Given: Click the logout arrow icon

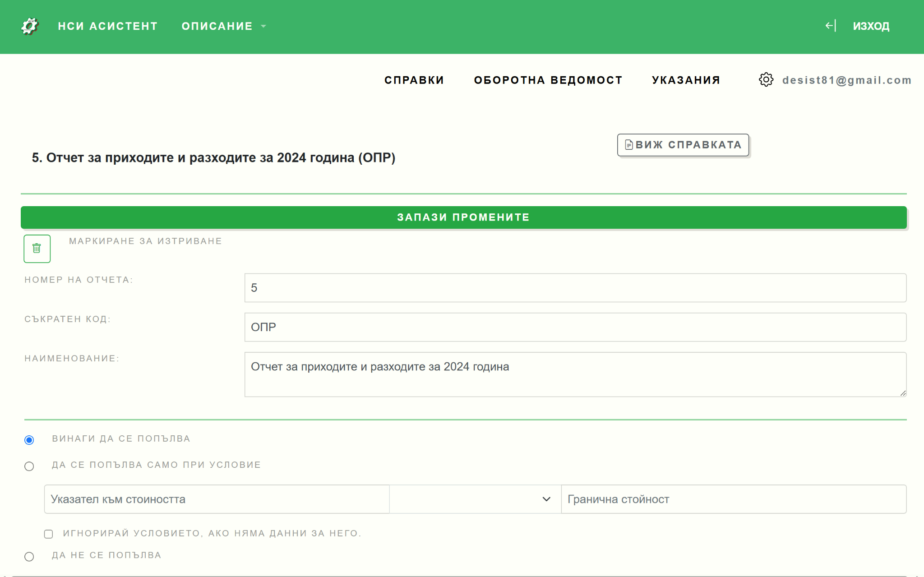Looking at the screenshot, I should (830, 26).
